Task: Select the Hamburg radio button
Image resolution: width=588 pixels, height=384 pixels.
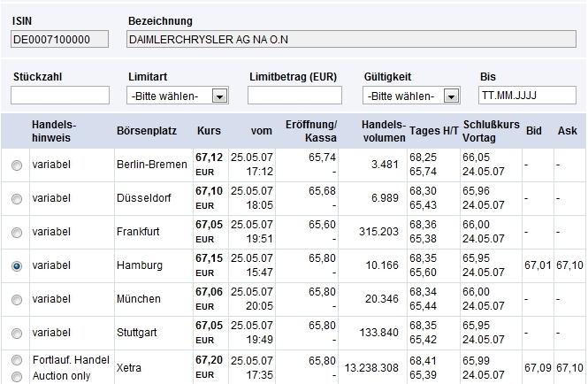Action: (17, 266)
